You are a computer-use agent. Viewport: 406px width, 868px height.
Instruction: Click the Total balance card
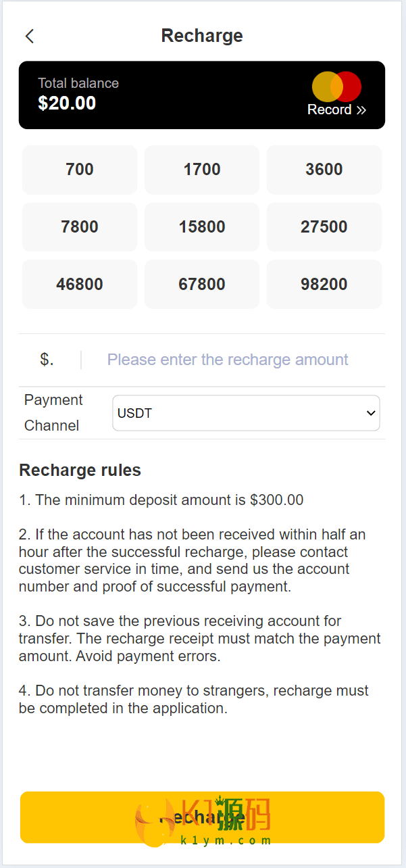169,95
